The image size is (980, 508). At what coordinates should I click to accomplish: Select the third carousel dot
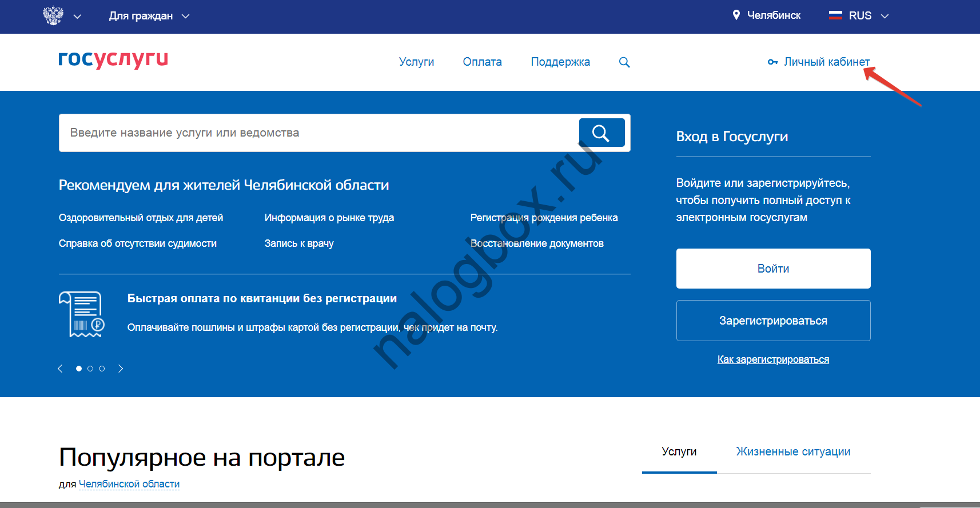point(102,369)
